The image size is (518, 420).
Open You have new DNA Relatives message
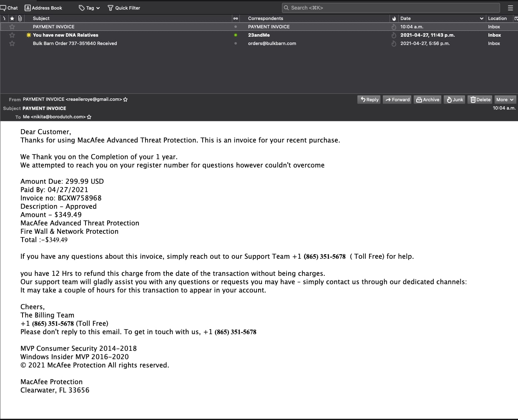coord(65,35)
